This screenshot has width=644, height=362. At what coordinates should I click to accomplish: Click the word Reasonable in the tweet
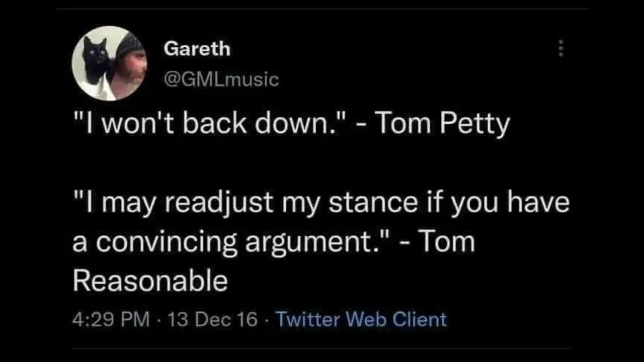150,281
